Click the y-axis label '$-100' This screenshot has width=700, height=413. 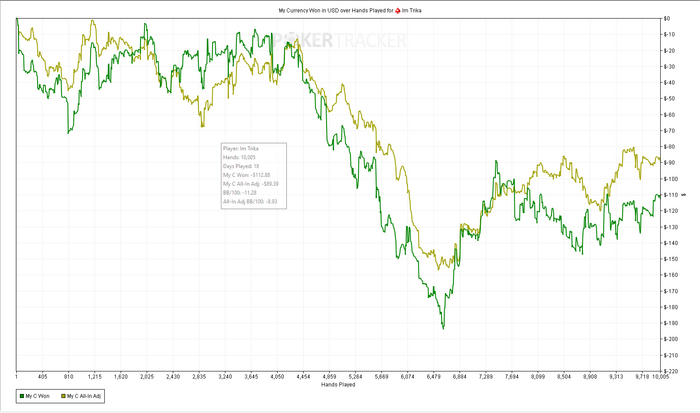(x=671, y=179)
